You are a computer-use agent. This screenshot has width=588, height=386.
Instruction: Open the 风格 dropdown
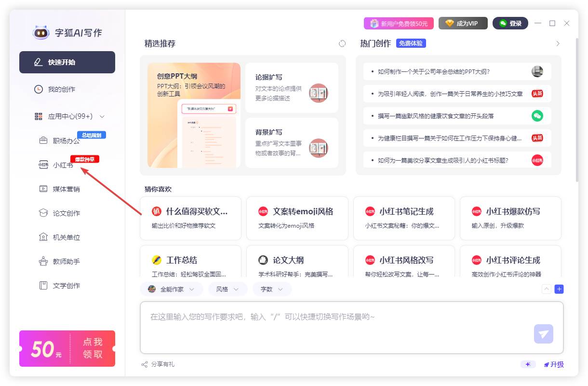(x=228, y=289)
